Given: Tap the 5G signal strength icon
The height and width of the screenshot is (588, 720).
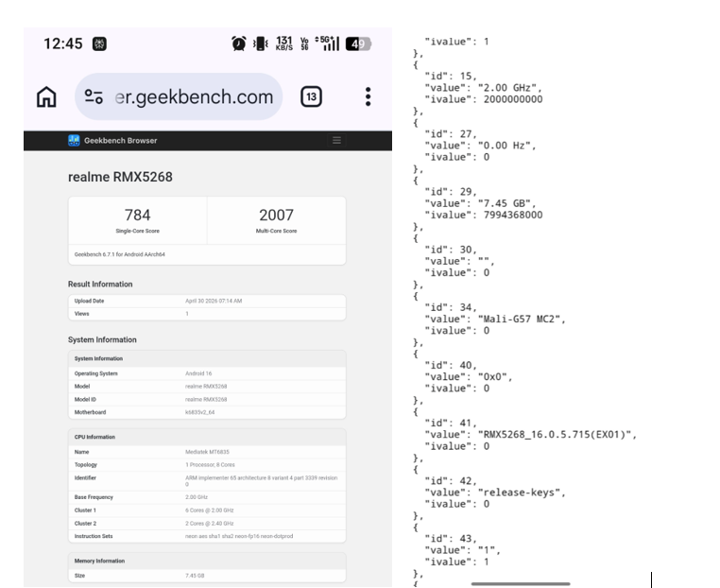Looking at the screenshot, I should [x=328, y=43].
